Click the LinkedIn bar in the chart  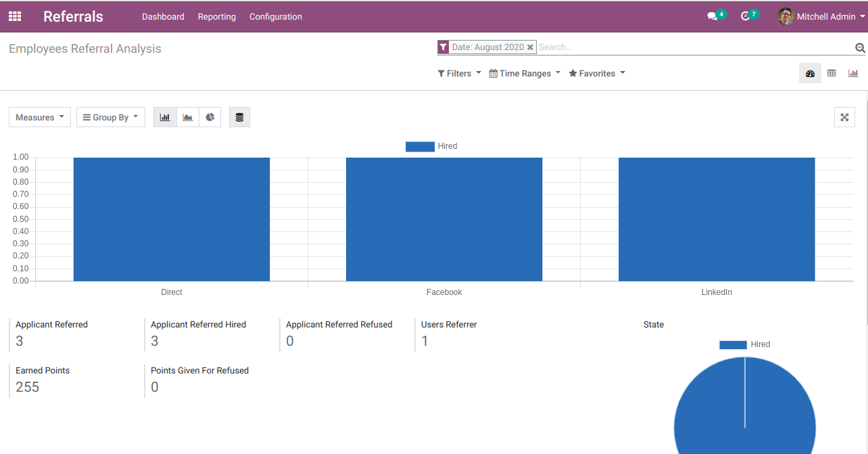717,219
